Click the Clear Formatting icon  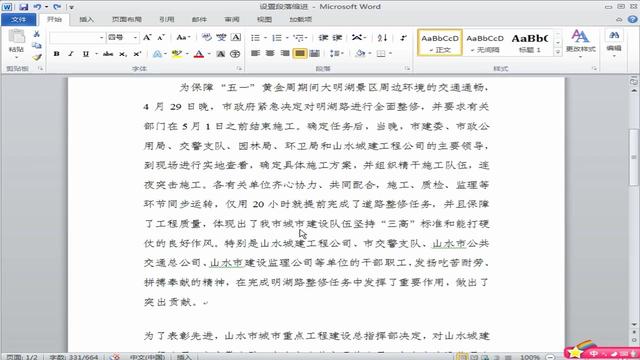[x=207, y=38]
